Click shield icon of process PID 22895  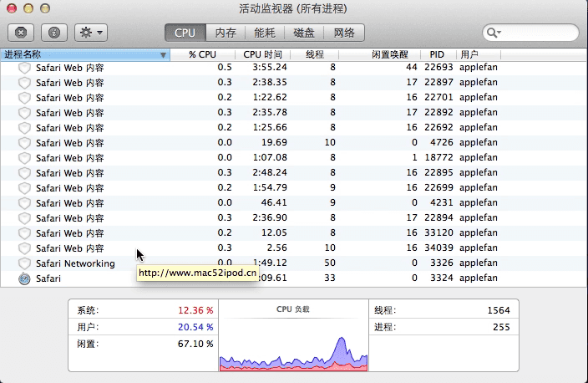(24, 173)
